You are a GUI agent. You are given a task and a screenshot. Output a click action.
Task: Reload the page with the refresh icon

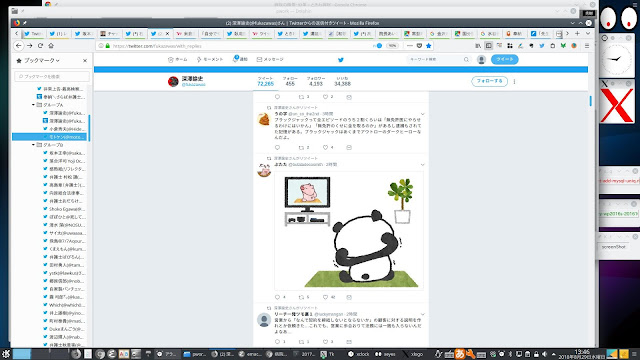click(40, 46)
